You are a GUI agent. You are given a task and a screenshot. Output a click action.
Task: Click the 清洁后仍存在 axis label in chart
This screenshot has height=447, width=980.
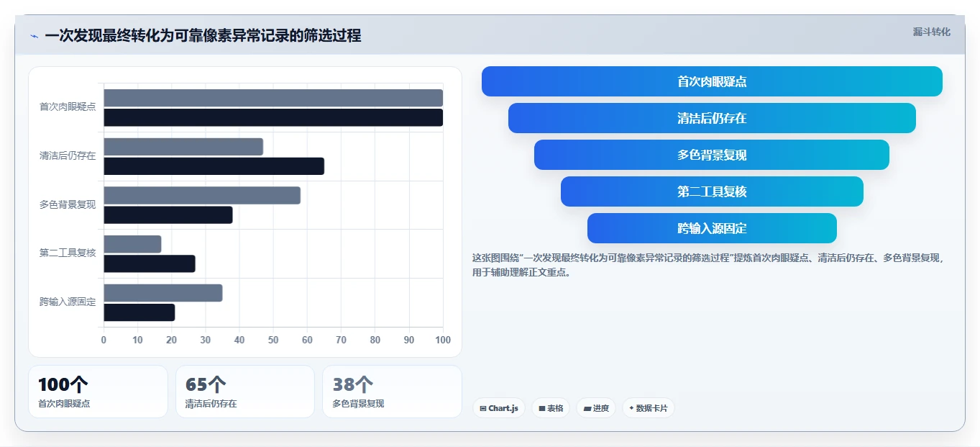[x=68, y=156]
